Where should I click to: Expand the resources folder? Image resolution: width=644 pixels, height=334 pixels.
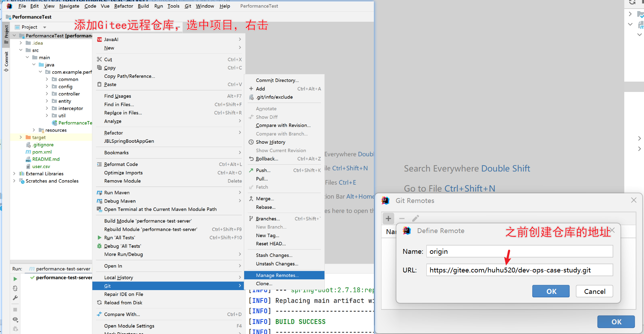pyautogui.click(x=34, y=130)
